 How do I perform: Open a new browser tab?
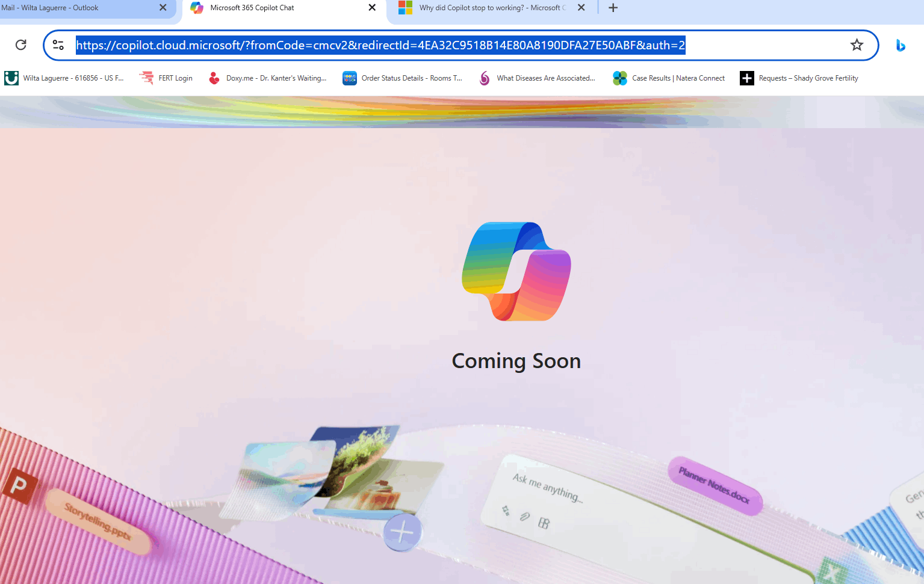click(x=613, y=8)
